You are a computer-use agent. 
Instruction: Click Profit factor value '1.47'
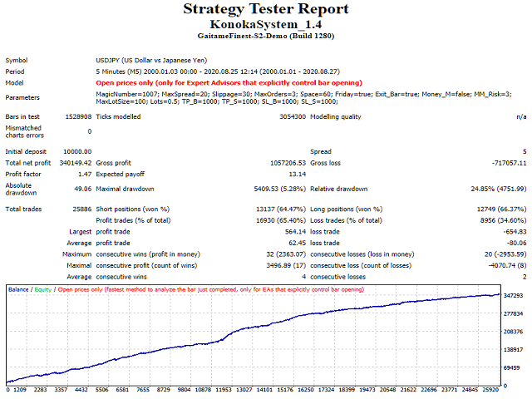[85, 174]
